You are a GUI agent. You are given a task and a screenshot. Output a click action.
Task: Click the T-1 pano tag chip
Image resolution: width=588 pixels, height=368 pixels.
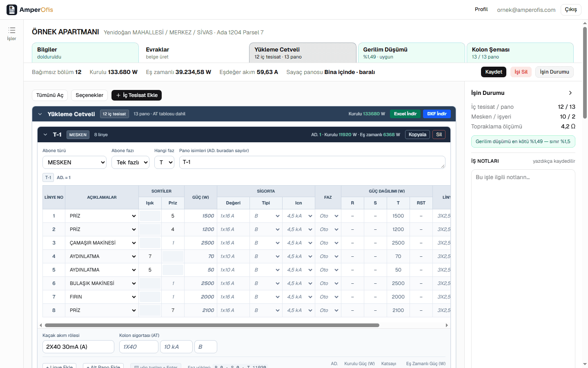tap(48, 177)
